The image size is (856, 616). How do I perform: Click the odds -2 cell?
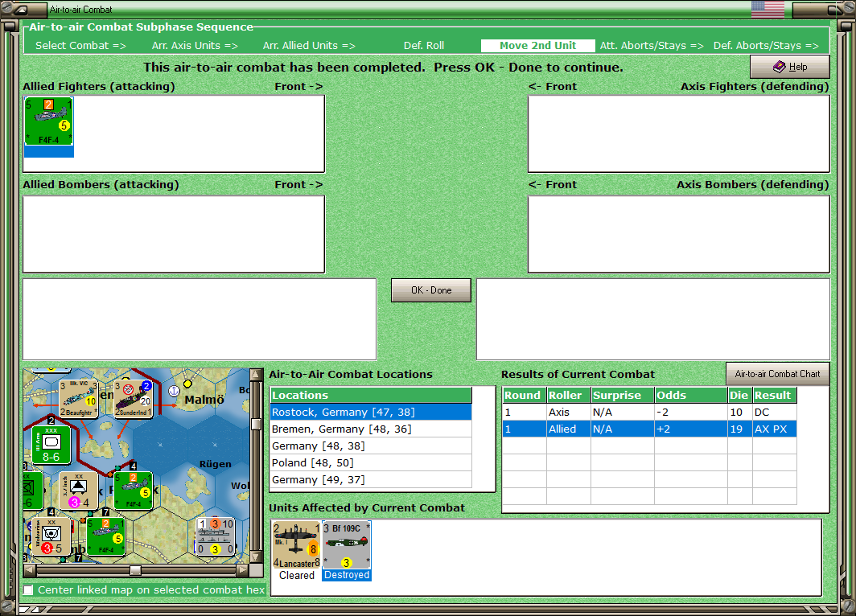coord(690,412)
